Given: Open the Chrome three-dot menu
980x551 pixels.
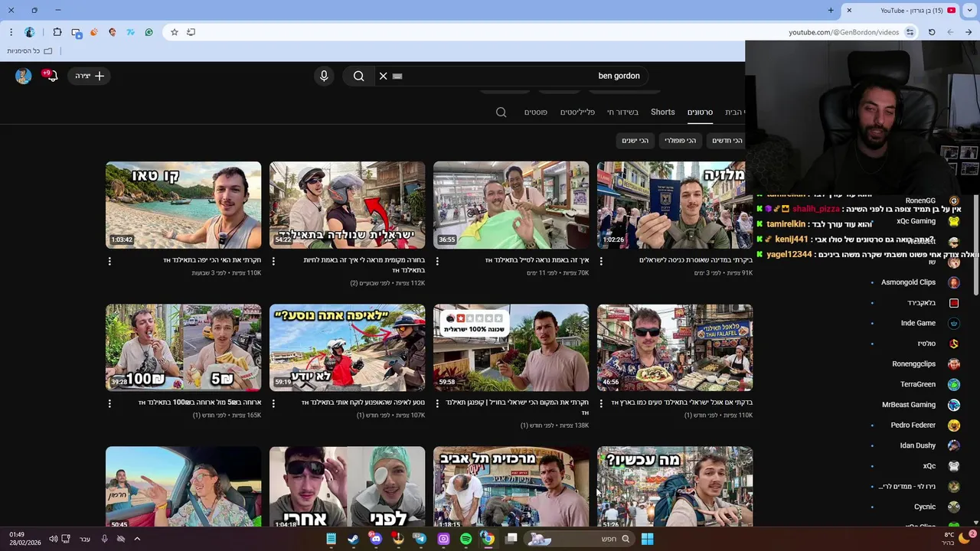Looking at the screenshot, I should pos(11,32).
